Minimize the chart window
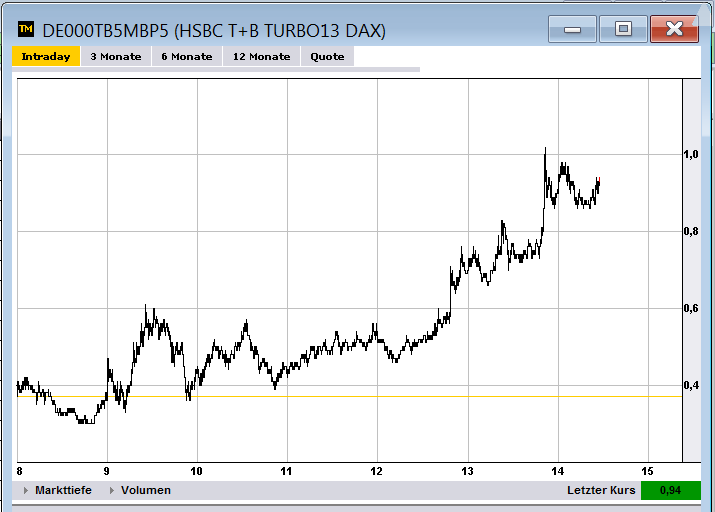This screenshot has height=512, width=715. pyautogui.click(x=572, y=29)
